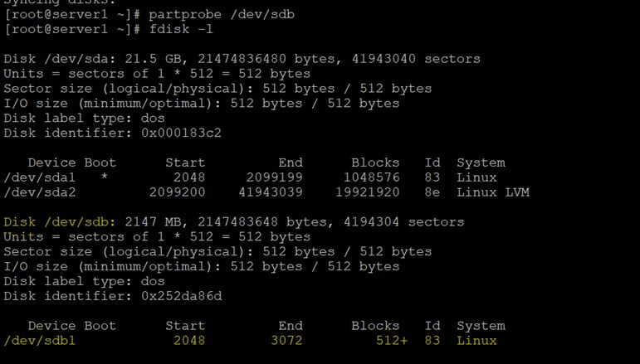Viewport: 640px width, 364px height.
Task: Click Id value 83 in sdb1 row
Action: (x=432, y=340)
